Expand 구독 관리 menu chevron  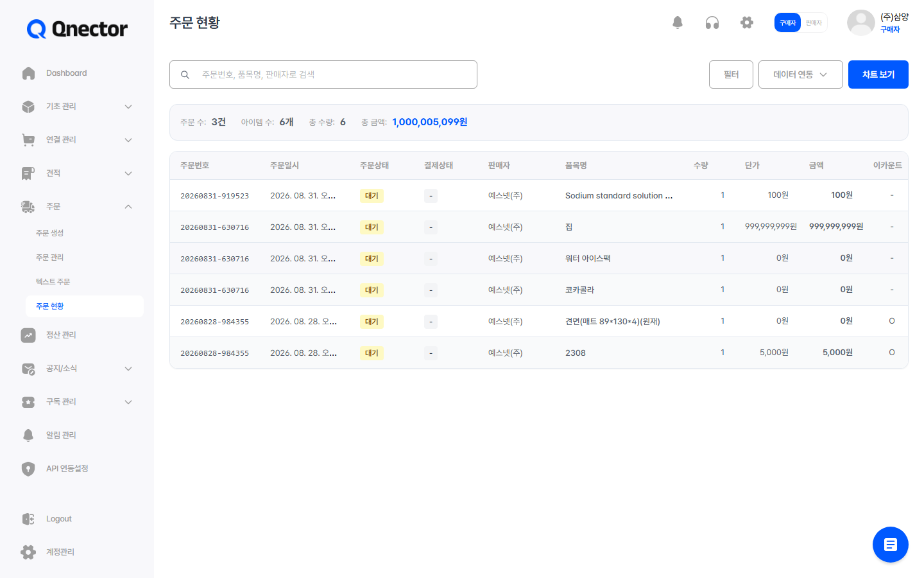[128, 402]
